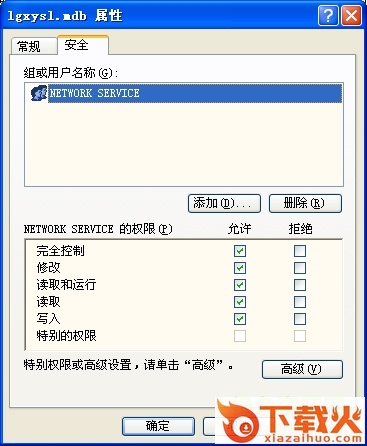Image resolution: width=367 pixels, height=446 pixels.
Task: Check deny for 读取和运行
Action: 300,285
